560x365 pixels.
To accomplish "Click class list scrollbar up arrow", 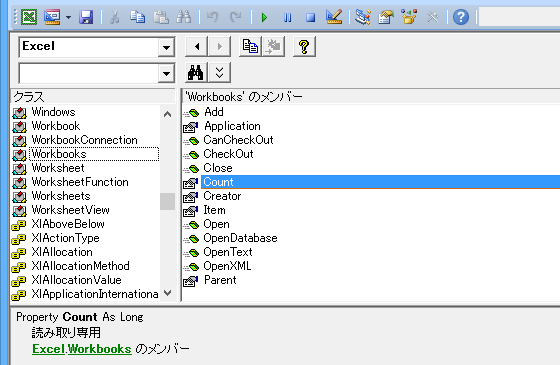I will [x=167, y=114].
